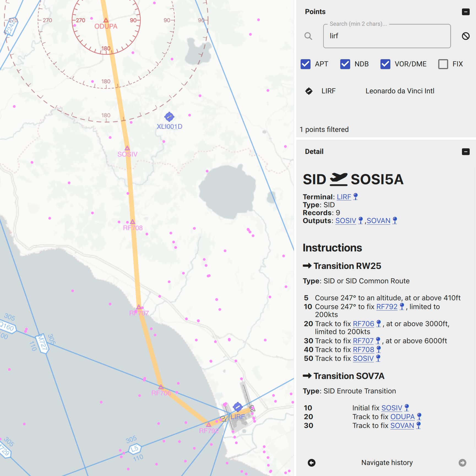This screenshot has width=476, height=476.
Task: Collapse the Points panel
Action: tap(466, 12)
